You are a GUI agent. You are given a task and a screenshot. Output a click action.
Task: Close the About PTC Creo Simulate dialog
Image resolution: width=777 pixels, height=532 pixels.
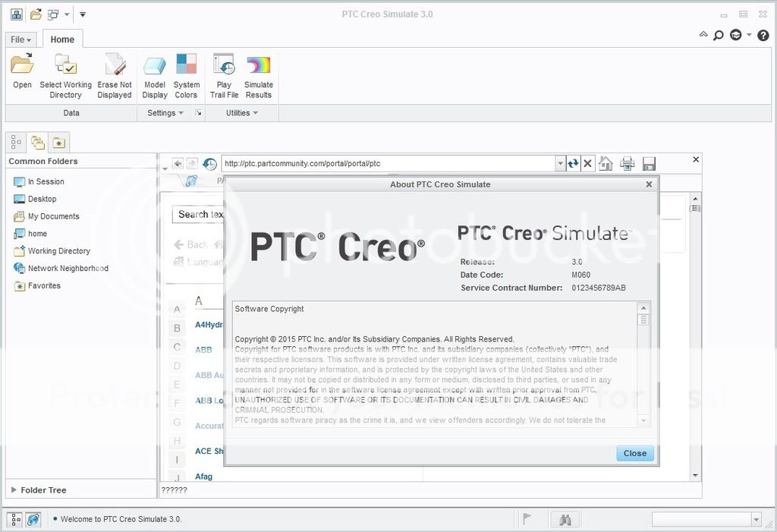click(634, 453)
